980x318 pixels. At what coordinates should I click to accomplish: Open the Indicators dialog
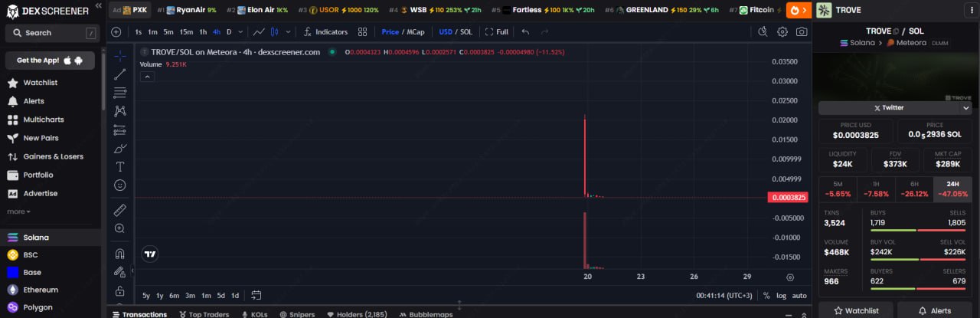pos(325,32)
